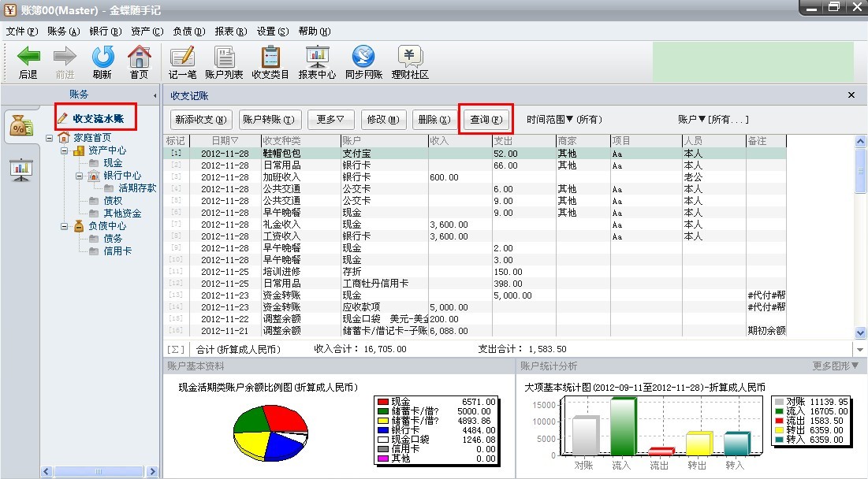The image size is (868, 479).
Task: Open the 更多 dropdown button
Action: [330, 120]
